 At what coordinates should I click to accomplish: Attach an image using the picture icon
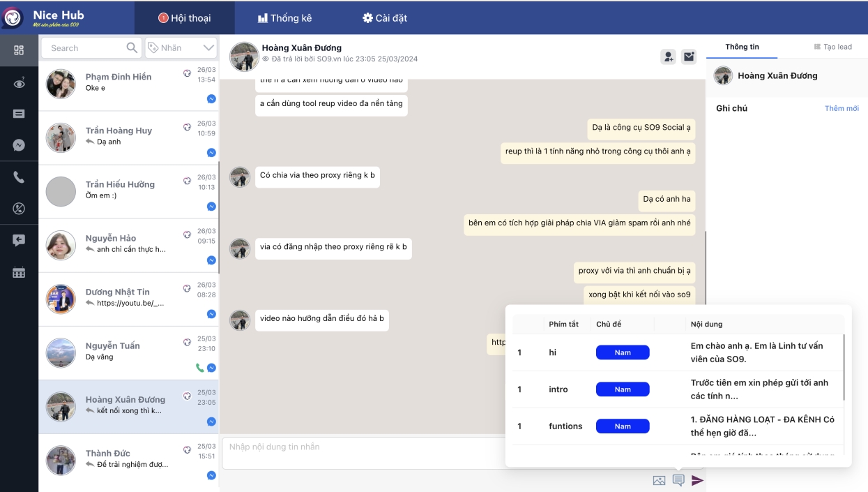pyautogui.click(x=659, y=480)
